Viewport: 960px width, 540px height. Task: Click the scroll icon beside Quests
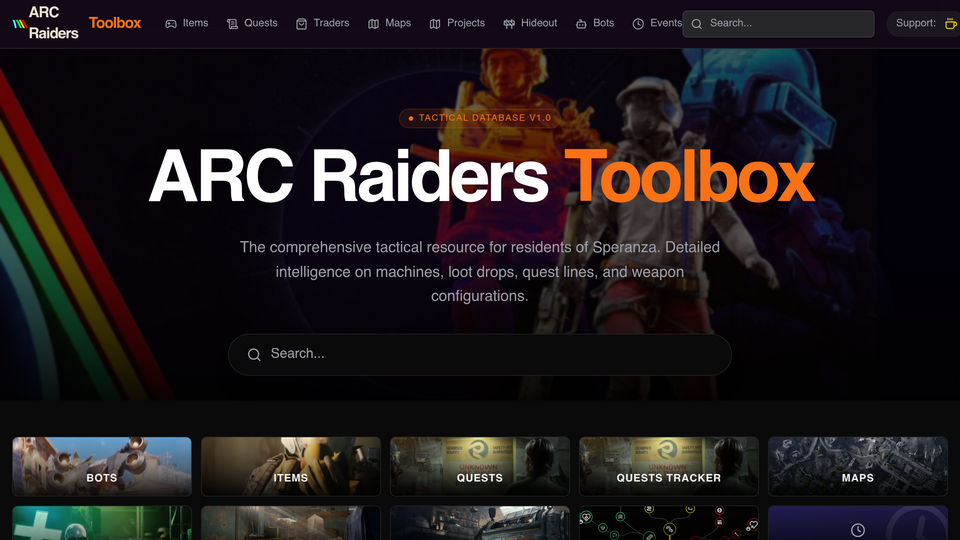232,24
